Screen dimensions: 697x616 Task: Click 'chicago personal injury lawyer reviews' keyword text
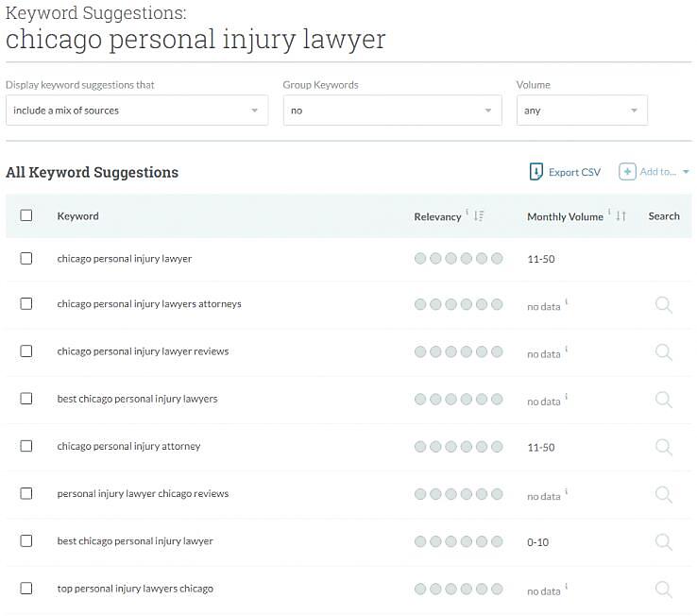[143, 351]
